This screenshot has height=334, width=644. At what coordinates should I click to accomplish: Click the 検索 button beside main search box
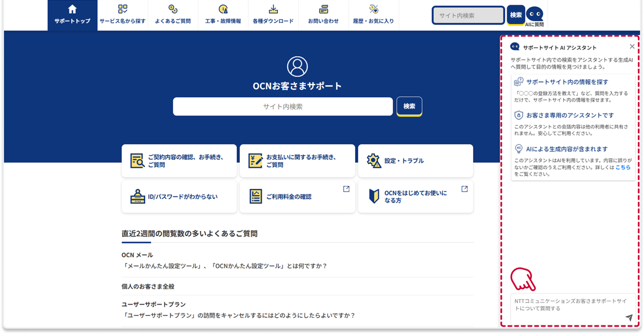pyautogui.click(x=409, y=106)
